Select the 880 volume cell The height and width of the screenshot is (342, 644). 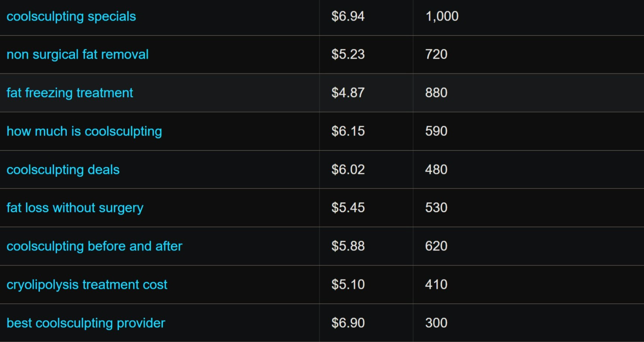436,93
